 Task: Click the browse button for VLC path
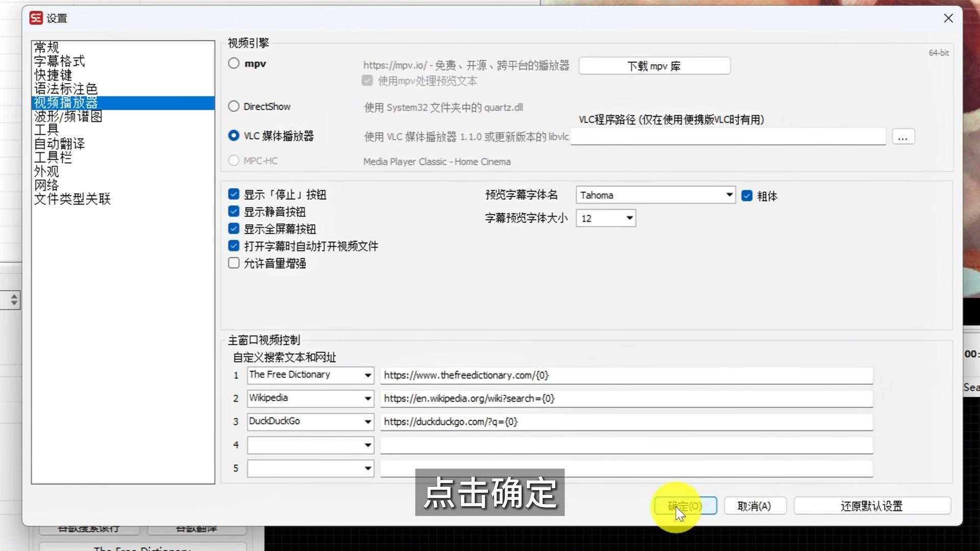(902, 137)
